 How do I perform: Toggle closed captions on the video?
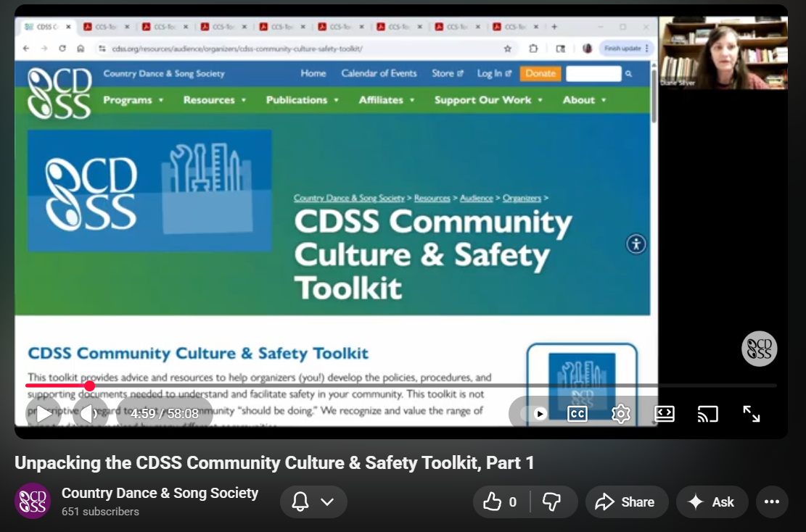pos(577,414)
